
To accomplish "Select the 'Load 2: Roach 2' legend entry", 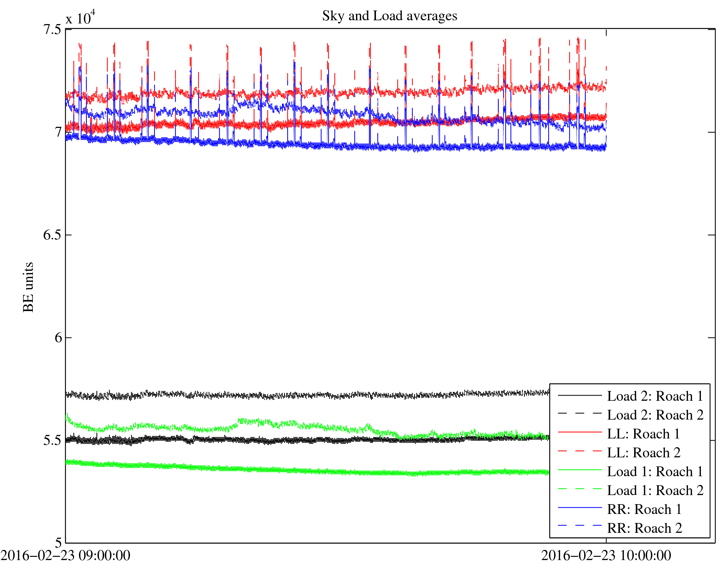I will pos(655,415).
